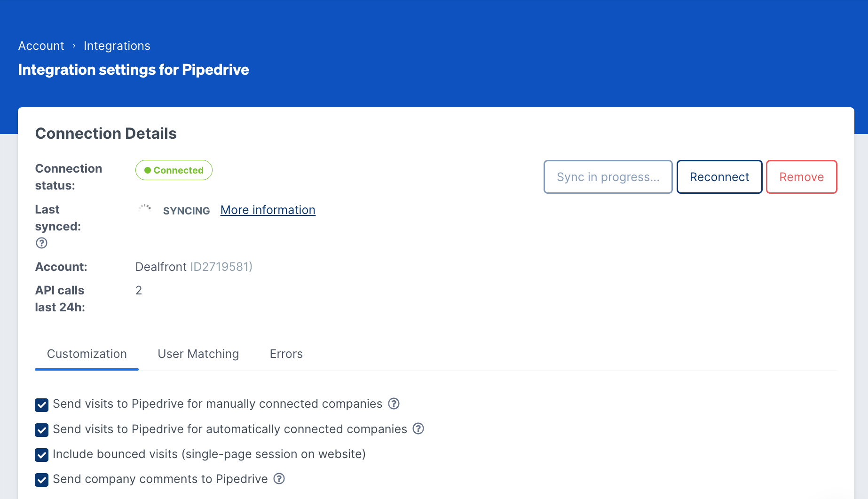Select the ID2719581 account identifier

pos(221,267)
